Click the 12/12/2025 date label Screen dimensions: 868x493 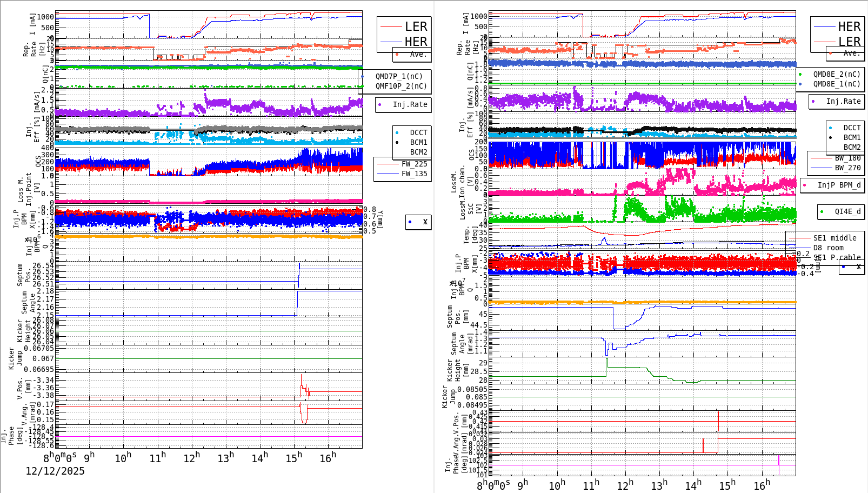(55, 471)
